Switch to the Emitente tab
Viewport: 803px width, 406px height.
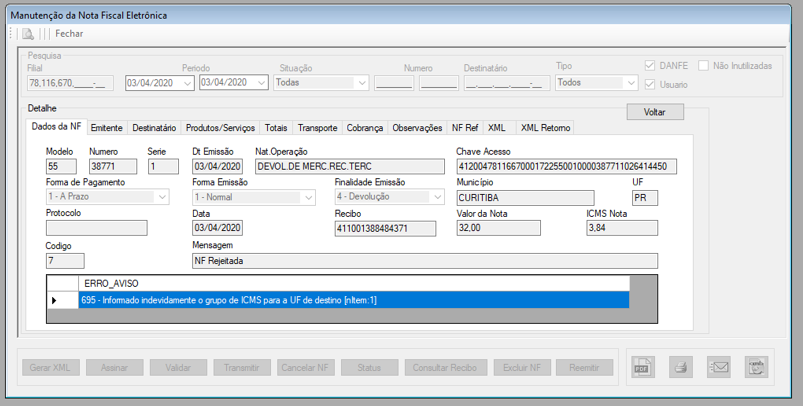tap(107, 128)
